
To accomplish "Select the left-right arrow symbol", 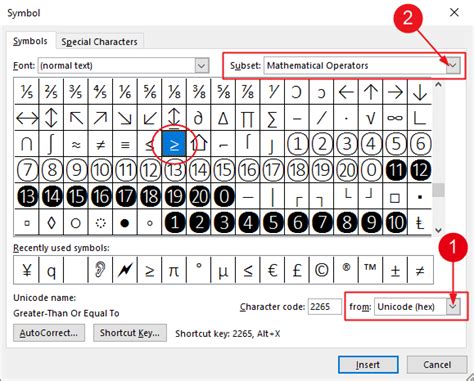I will (x=27, y=118).
